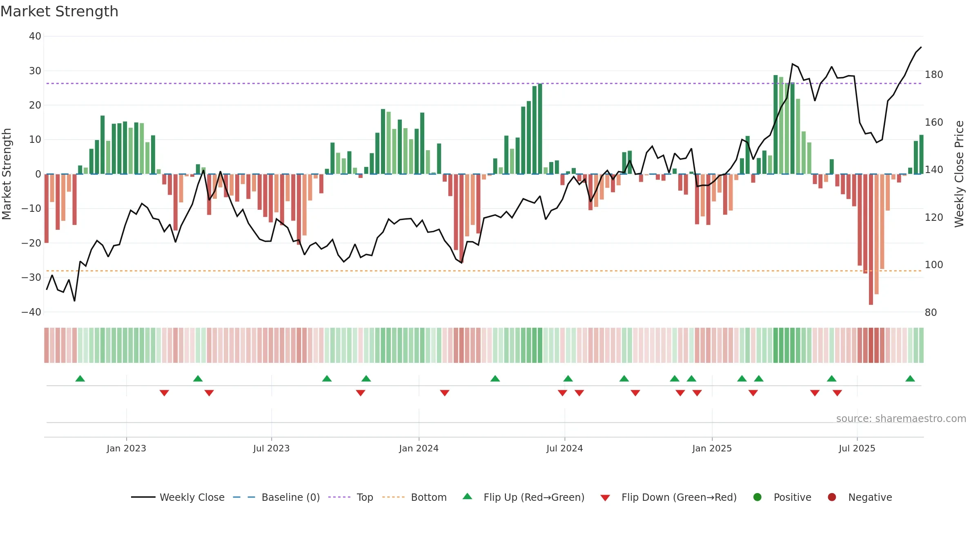This screenshot has height=551, width=980.
Task: Click the red Negative circle legend icon
Action: point(832,497)
